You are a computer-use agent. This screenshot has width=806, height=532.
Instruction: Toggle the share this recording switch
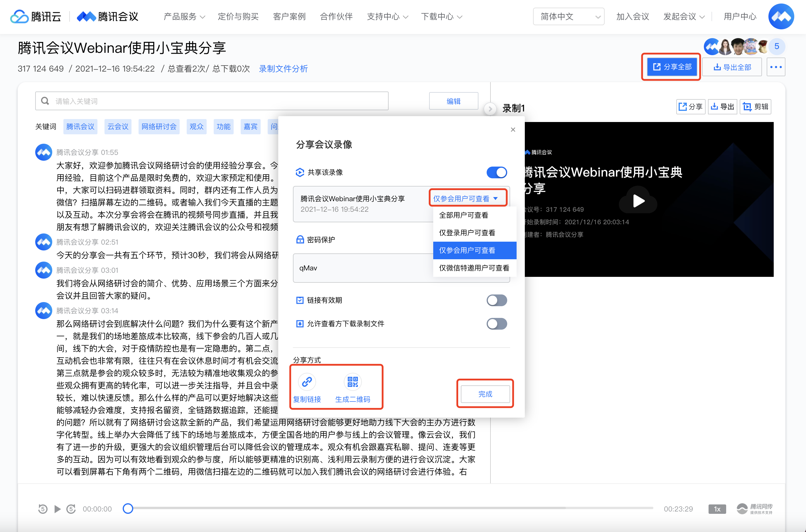coord(497,172)
